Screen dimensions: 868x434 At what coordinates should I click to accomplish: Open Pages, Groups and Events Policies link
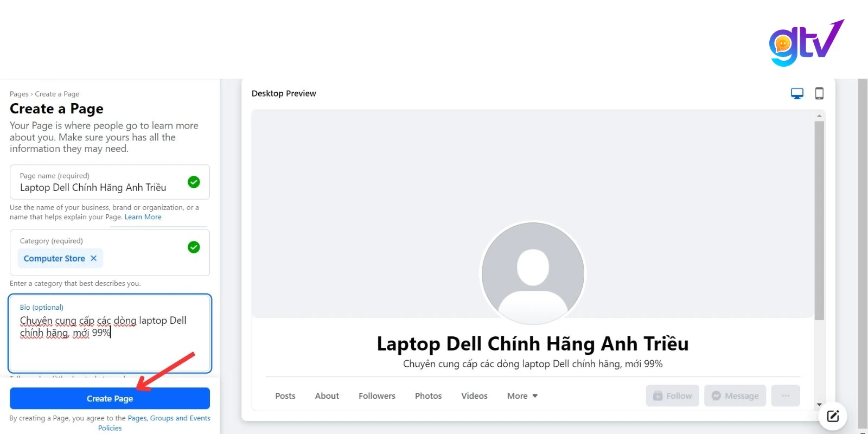point(154,423)
